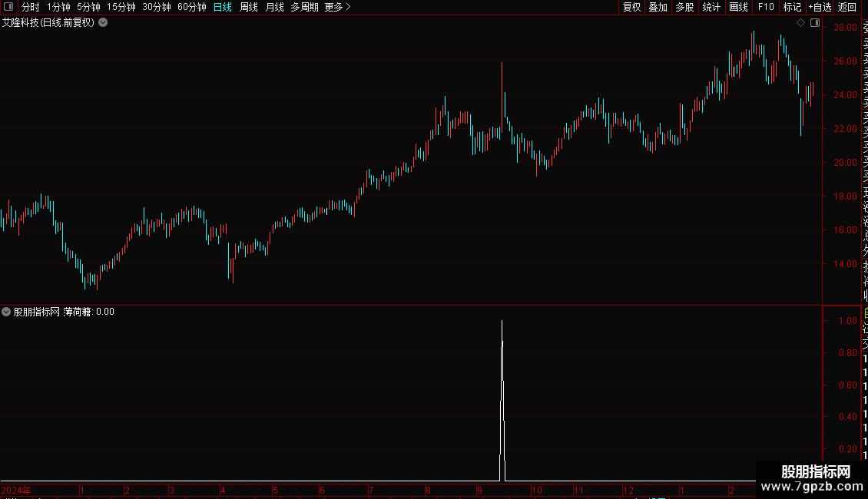Click the 薄荷糖 indicator signal spike

[x=502, y=401]
